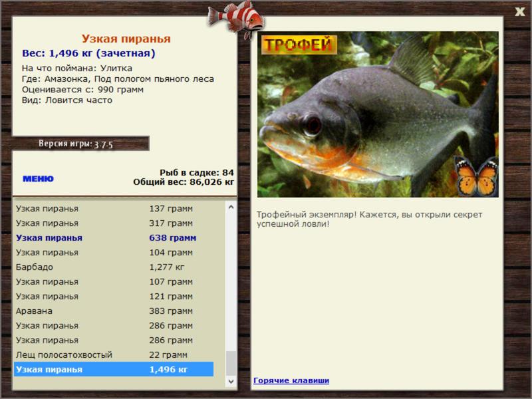
Task: Close the fish cage window with X
Action: 519,12
